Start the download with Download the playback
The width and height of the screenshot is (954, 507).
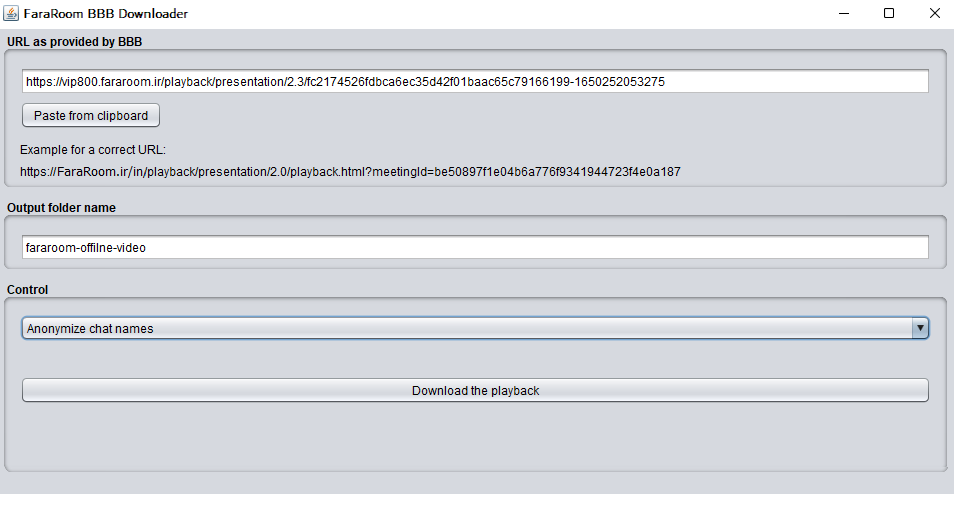click(475, 390)
